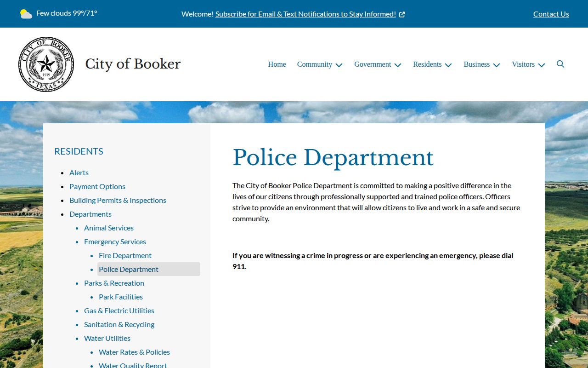Click the City of Booker seal logo
Viewport: 588px width, 368px height.
coord(46,64)
